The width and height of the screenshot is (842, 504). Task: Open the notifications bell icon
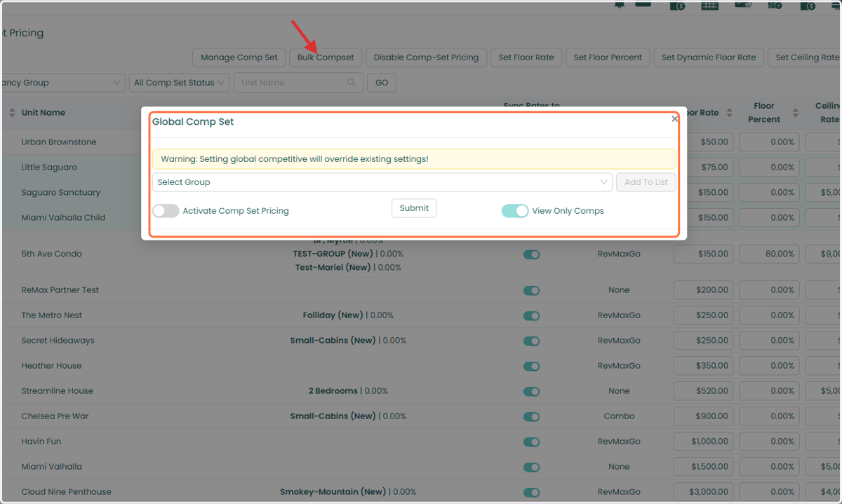[620, 4]
